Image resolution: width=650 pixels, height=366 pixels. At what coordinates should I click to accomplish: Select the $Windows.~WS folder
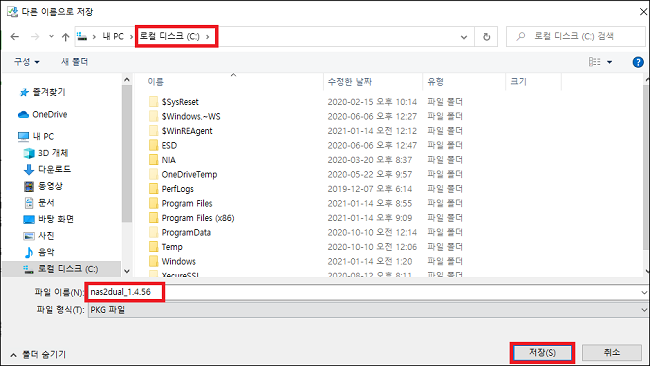pos(191,116)
